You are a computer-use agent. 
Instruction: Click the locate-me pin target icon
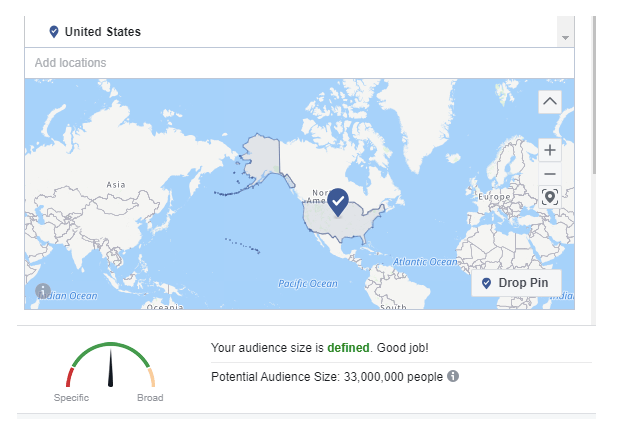pyautogui.click(x=550, y=197)
